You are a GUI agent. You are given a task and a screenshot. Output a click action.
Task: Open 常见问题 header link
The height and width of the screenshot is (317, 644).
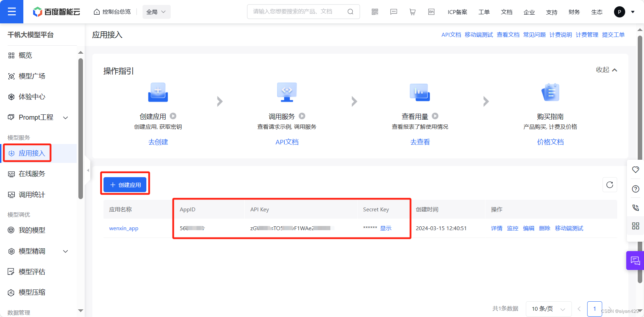(535, 35)
